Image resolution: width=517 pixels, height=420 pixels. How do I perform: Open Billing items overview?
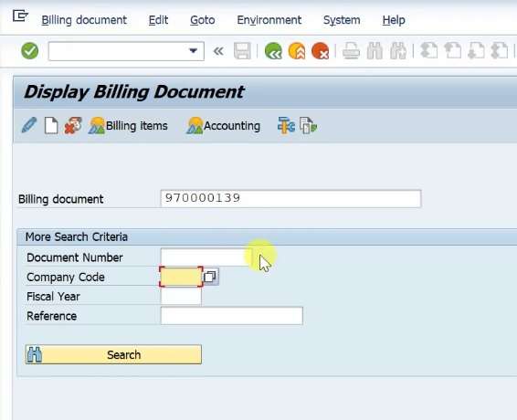(x=128, y=126)
